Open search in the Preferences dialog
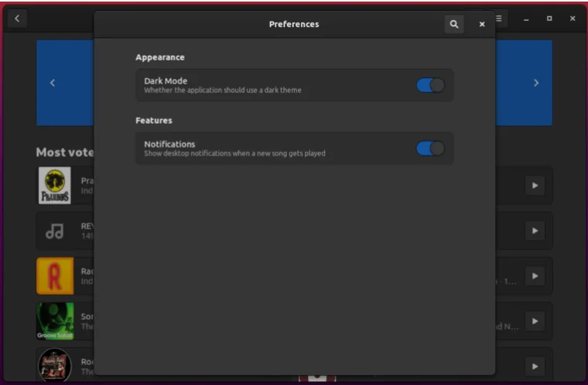This screenshot has width=588, height=385. [x=454, y=25]
